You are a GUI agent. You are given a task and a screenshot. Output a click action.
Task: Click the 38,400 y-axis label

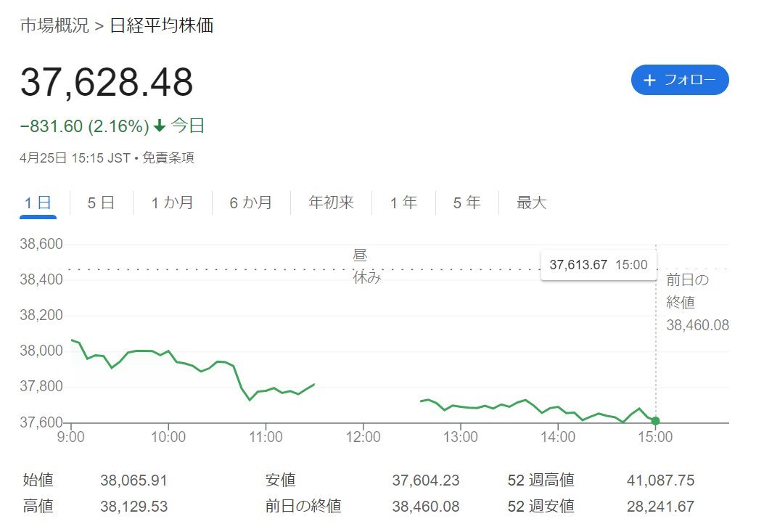click(x=41, y=279)
